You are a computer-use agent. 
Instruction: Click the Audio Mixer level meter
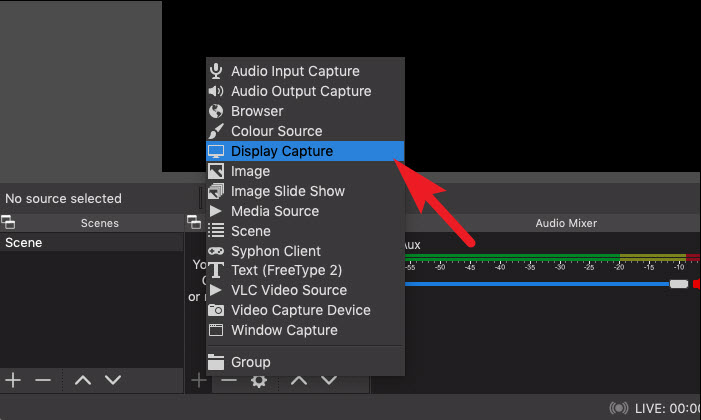[x=552, y=258]
